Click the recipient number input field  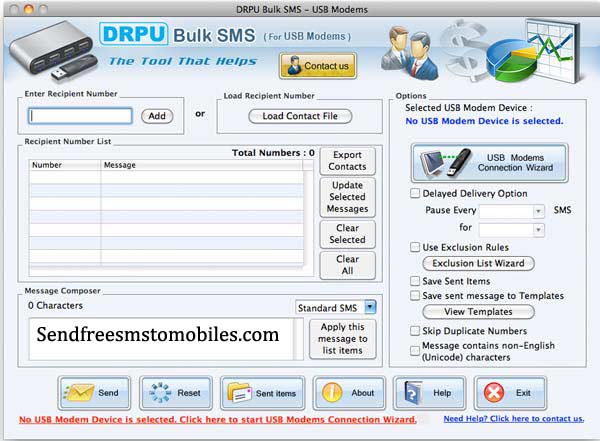pyautogui.click(x=80, y=116)
